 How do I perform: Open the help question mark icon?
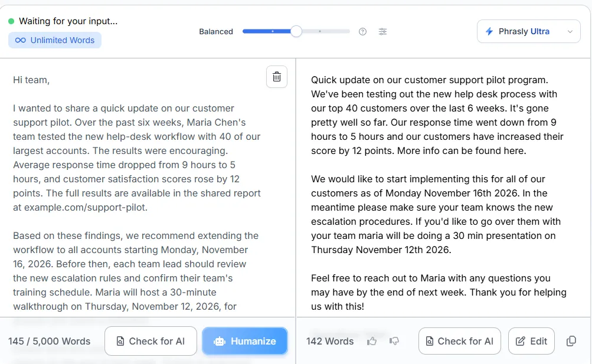[x=362, y=32]
